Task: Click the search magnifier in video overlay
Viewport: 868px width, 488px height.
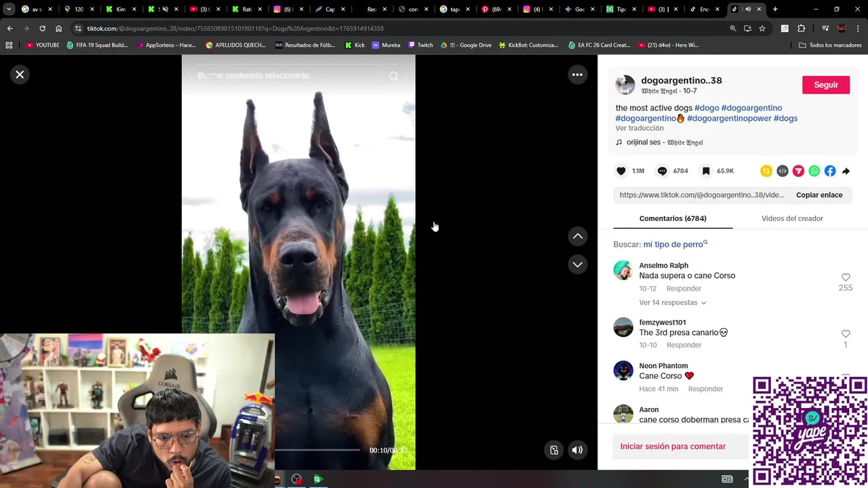Action: click(394, 76)
